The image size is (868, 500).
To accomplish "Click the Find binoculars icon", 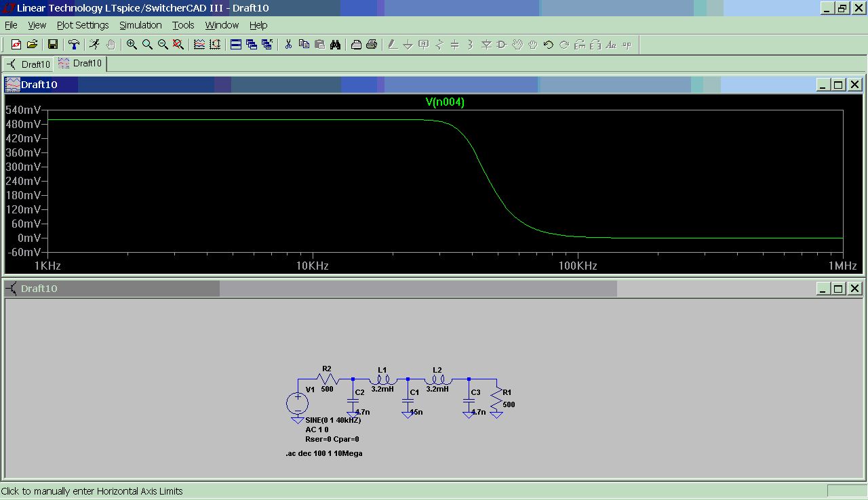I will point(335,45).
